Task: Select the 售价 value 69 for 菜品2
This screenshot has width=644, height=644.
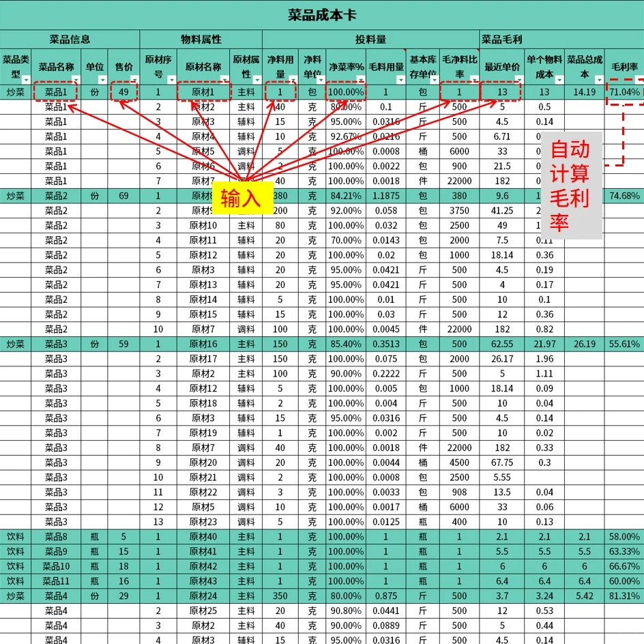Action: point(125,196)
